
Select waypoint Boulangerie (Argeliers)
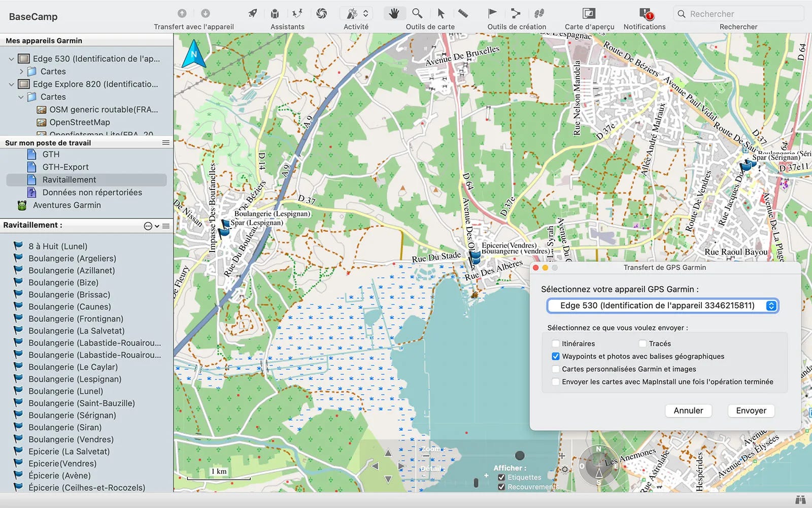(72, 259)
